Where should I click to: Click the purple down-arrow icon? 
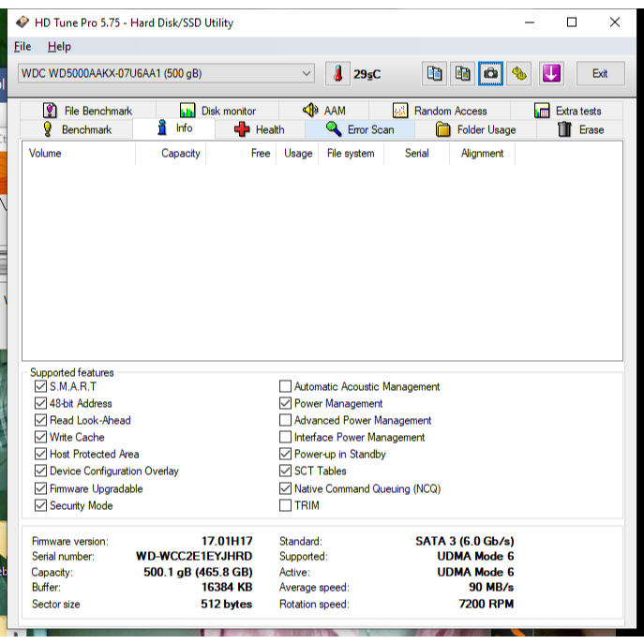(550, 73)
